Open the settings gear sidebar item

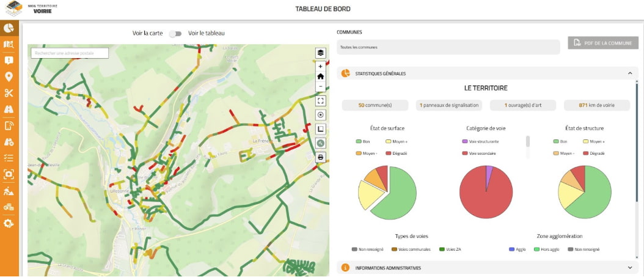click(9, 223)
